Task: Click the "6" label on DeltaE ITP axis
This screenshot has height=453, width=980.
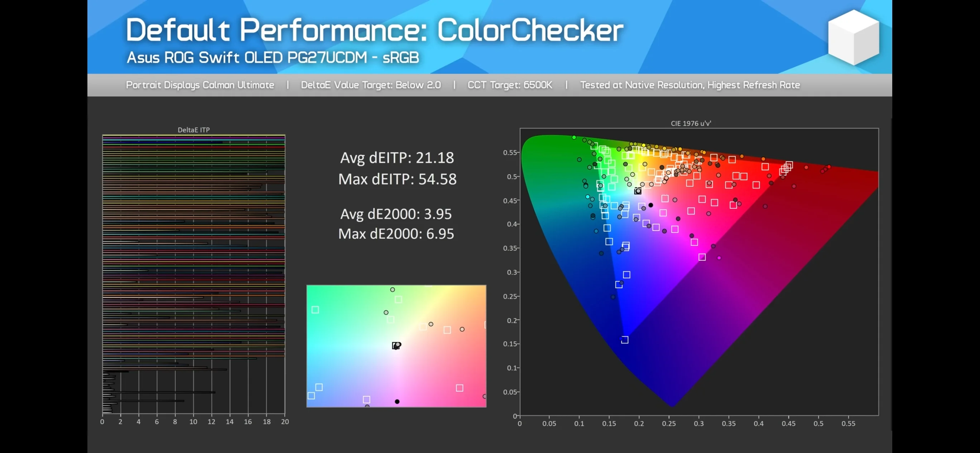Action: pyautogui.click(x=157, y=422)
